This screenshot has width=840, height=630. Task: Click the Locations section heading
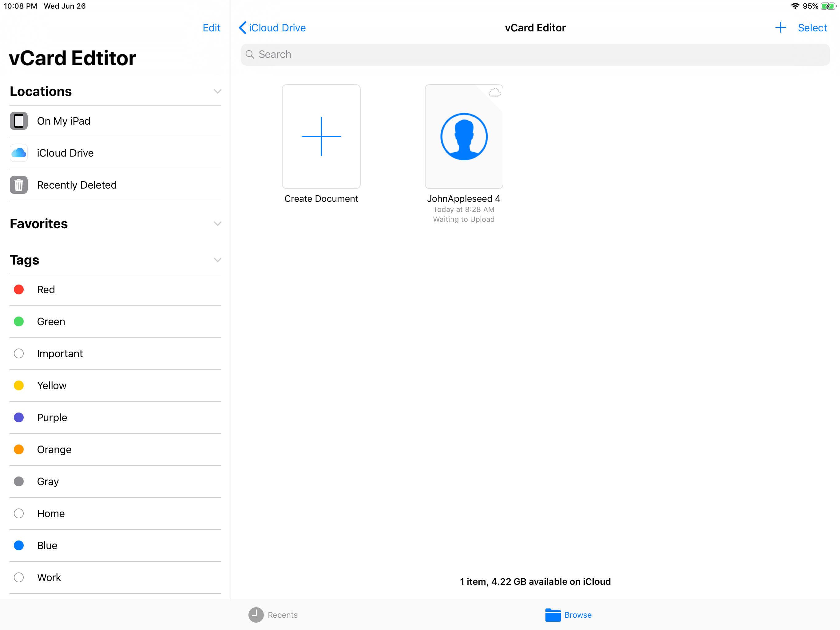tap(41, 92)
